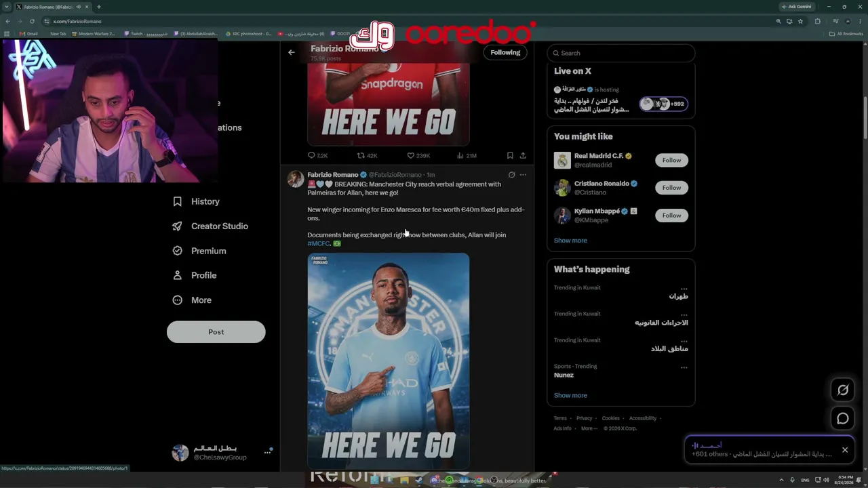This screenshot has height=488, width=868.
Task: Click the X search input field
Action: click(x=621, y=53)
